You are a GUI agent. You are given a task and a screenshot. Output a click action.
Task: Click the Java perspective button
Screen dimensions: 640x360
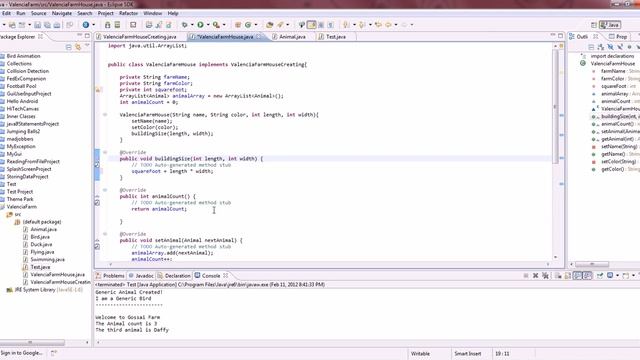coord(610,25)
